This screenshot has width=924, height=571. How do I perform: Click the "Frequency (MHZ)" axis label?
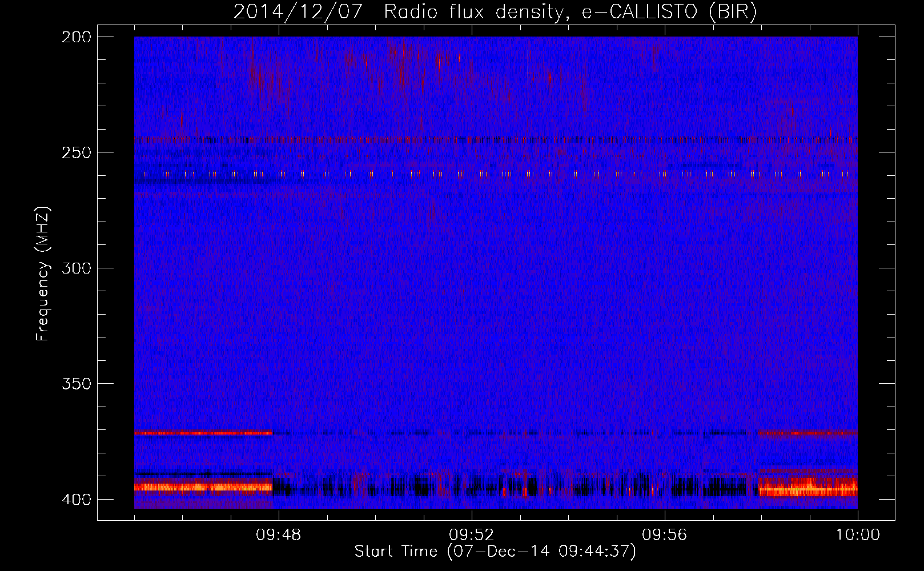(43, 274)
